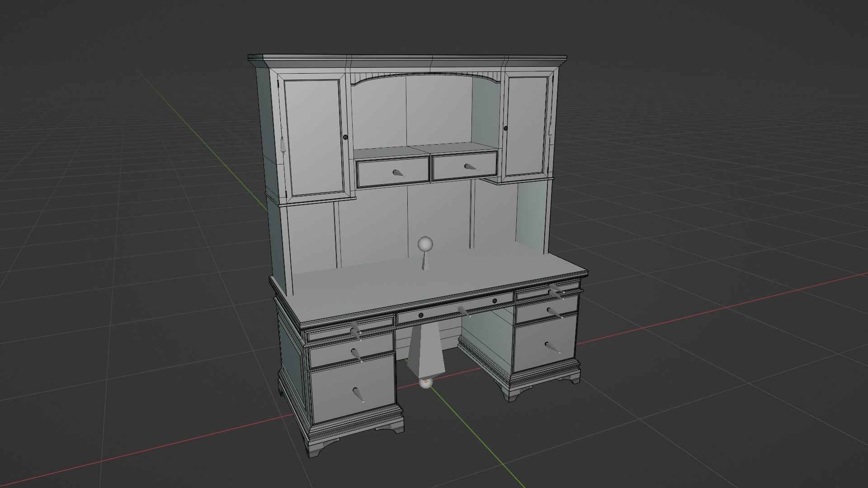Screen dimensions: 868x488
Task: Click the left hutch drawer front
Action: click(x=393, y=173)
